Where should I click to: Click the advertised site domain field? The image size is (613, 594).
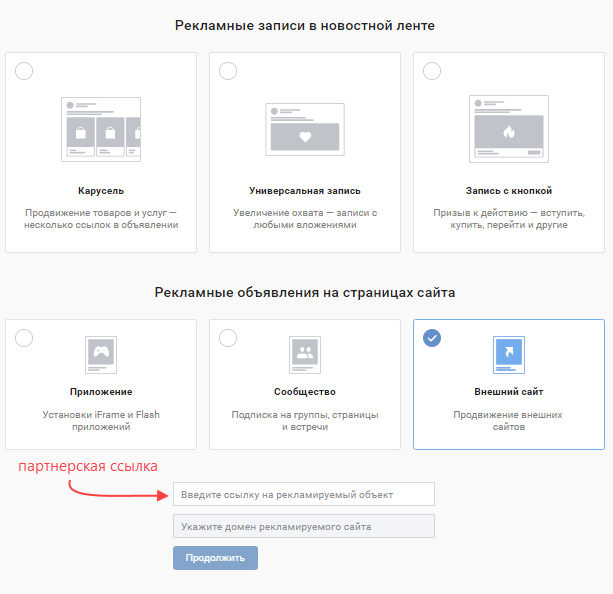304,526
